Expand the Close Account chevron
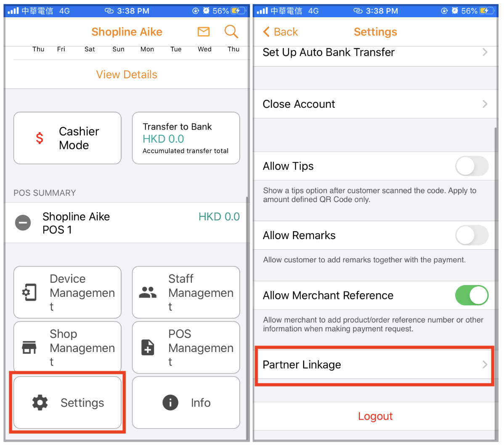 point(485,104)
